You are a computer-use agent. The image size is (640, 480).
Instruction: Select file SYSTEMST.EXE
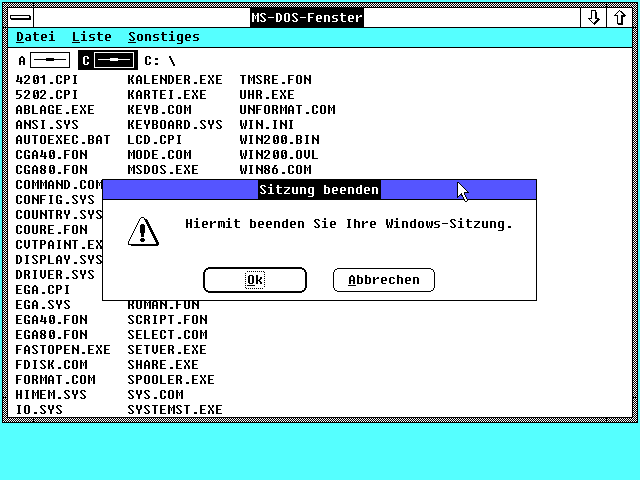coord(175,409)
